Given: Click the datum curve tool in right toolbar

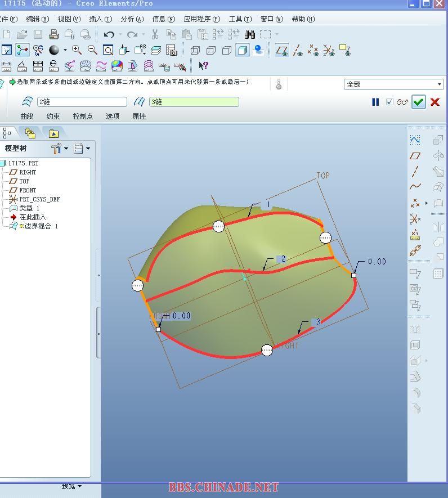Looking at the screenshot, I should [415, 187].
